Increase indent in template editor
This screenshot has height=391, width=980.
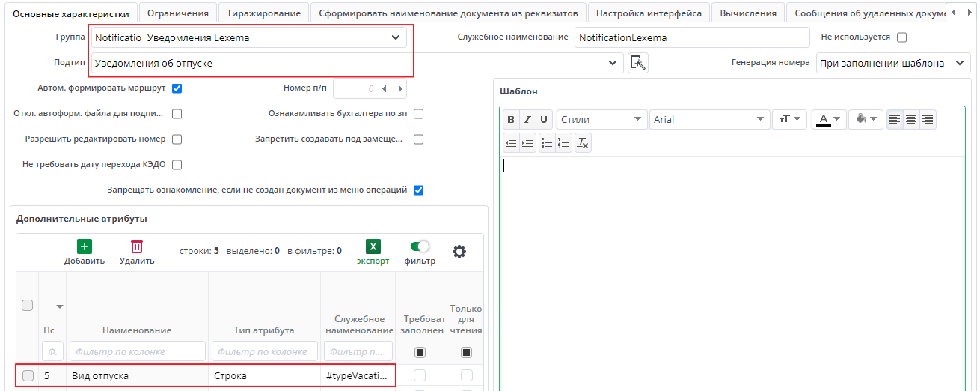(x=527, y=143)
